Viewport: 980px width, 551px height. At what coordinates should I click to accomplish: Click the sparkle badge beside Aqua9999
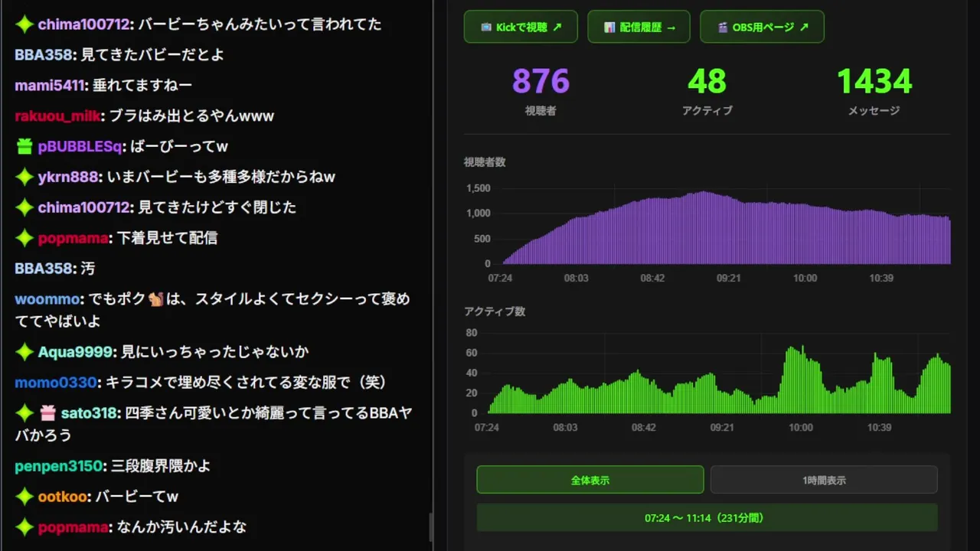24,352
